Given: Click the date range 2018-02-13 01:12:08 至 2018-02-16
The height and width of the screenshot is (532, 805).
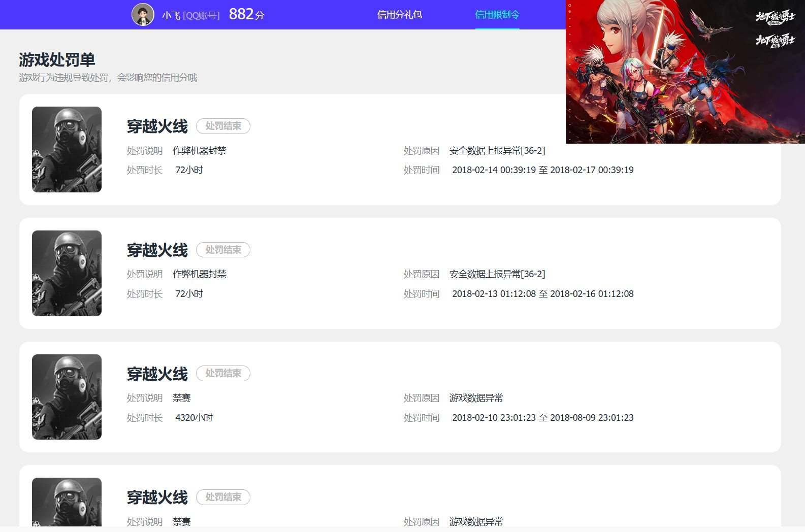Looking at the screenshot, I should point(543,294).
